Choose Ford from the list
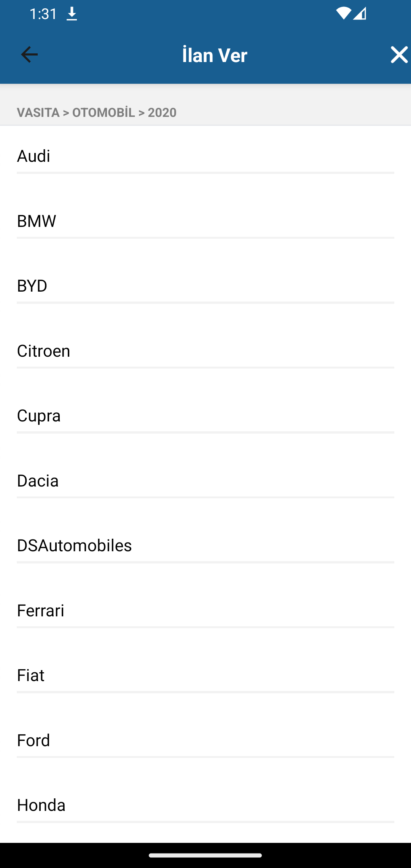The image size is (411, 868). tap(205, 740)
